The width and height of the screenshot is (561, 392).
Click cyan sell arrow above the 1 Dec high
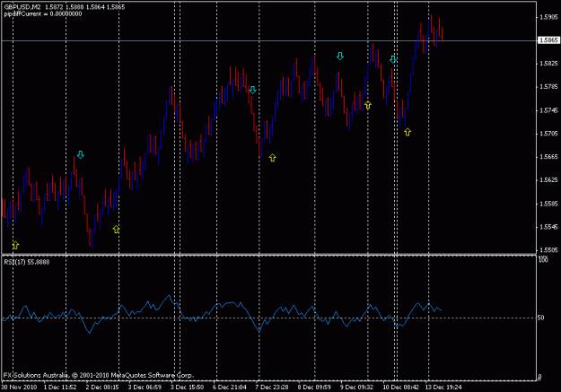(80, 154)
